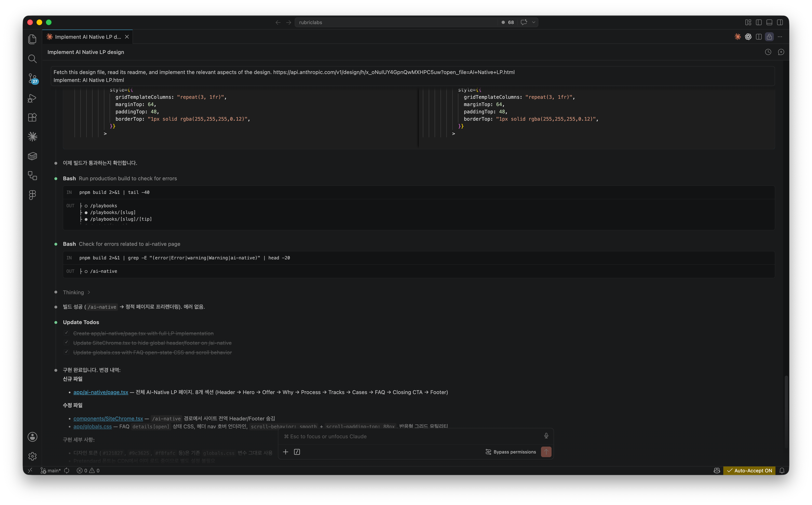This screenshot has width=812, height=505.
Task: Open the Extensions view
Action: point(32,117)
